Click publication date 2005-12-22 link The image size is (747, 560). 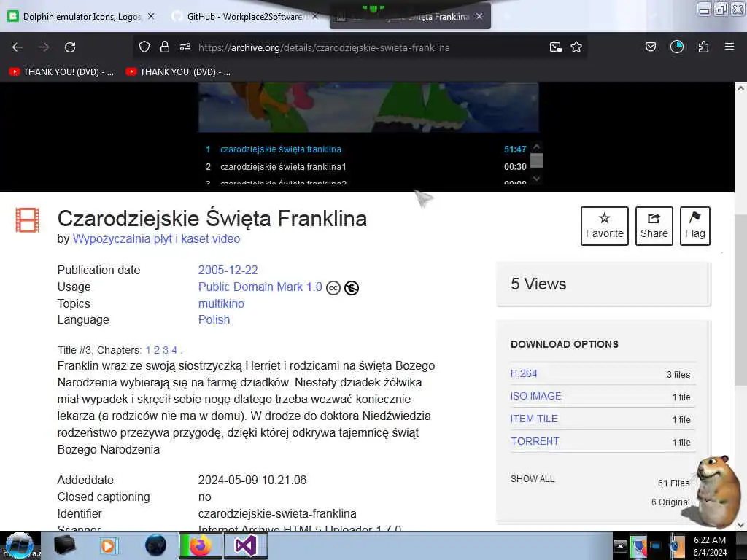tap(228, 270)
